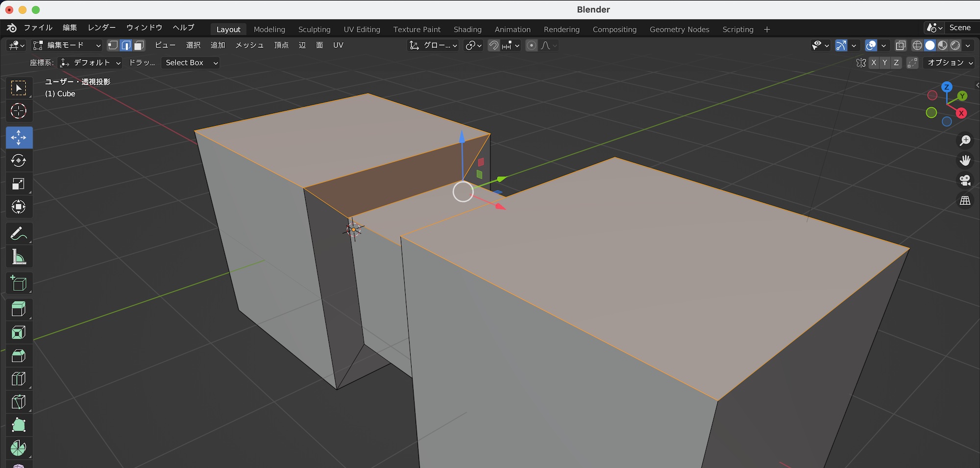This screenshot has width=980, height=468.
Task: Open the メッシュ menu
Action: [249, 45]
